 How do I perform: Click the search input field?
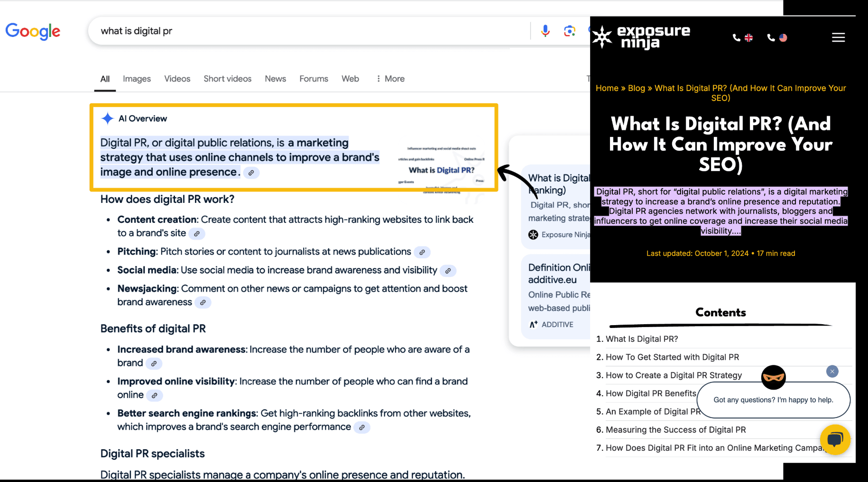pos(308,31)
